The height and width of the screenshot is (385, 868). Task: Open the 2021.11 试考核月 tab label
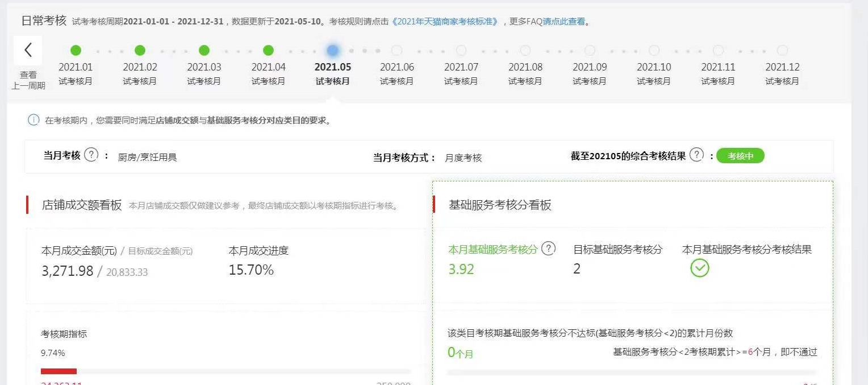pos(718,74)
